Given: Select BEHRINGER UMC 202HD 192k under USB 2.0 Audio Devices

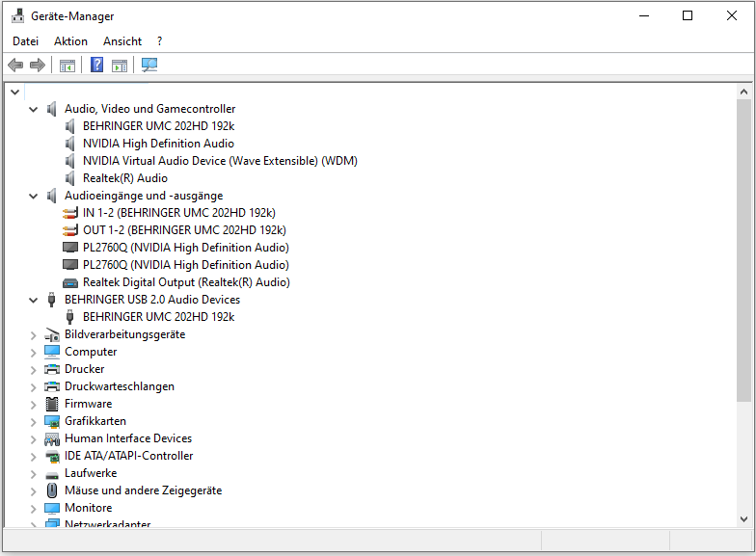Looking at the screenshot, I should [158, 317].
